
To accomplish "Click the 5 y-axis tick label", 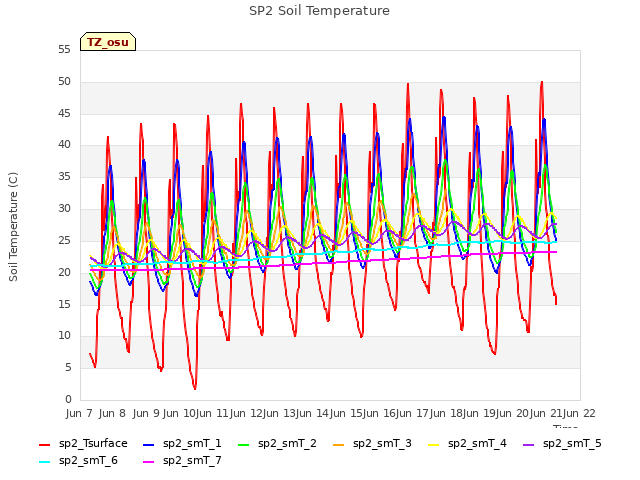I will 68,368.
